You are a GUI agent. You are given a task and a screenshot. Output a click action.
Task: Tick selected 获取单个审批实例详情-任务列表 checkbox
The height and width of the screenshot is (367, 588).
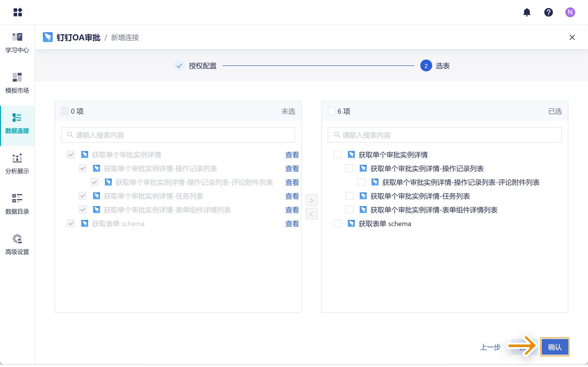point(349,196)
